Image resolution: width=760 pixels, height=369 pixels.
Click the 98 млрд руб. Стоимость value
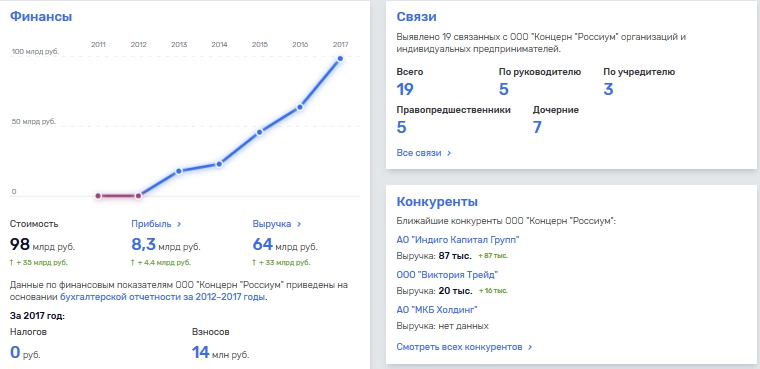pyautogui.click(x=42, y=245)
